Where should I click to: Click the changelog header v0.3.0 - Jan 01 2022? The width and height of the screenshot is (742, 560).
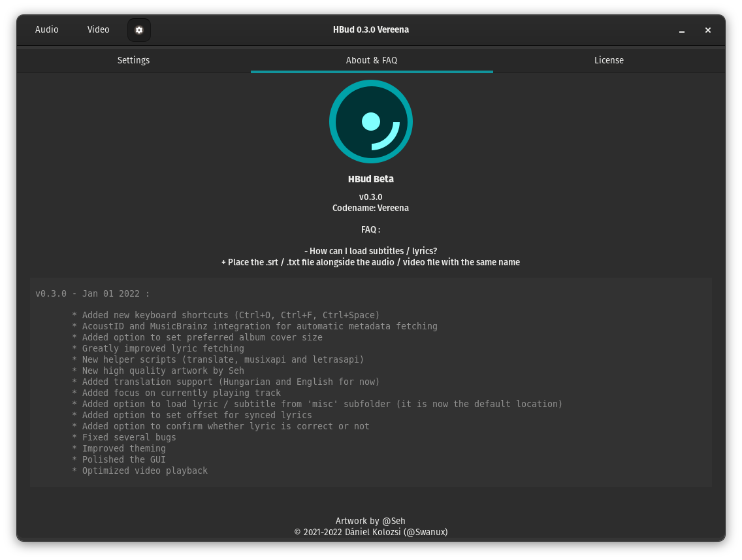pyautogui.click(x=92, y=293)
